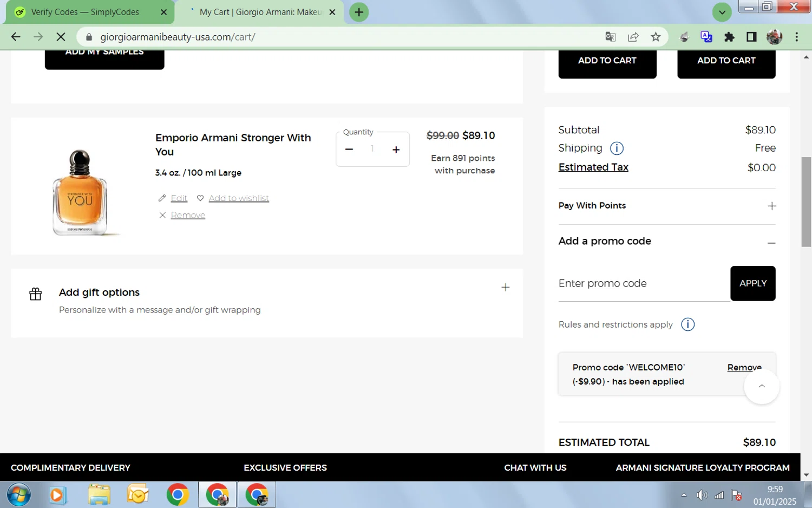Image resolution: width=812 pixels, height=508 pixels.
Task: Select the My Cart Giorgio Armani tab
Action: 259,12
